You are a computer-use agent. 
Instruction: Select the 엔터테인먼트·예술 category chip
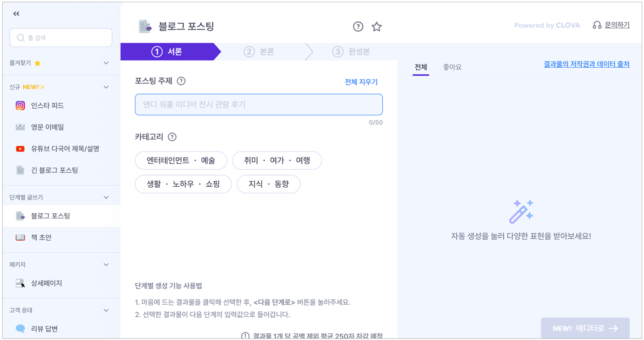pyautogui.click(x=181, y=160)
